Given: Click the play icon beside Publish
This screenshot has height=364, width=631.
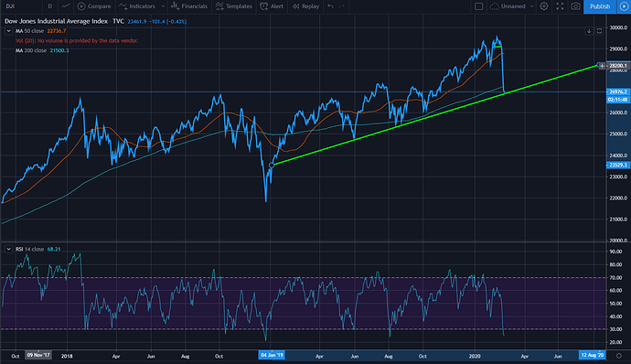Looking at the screenshot, I should [x=625, y=6].
